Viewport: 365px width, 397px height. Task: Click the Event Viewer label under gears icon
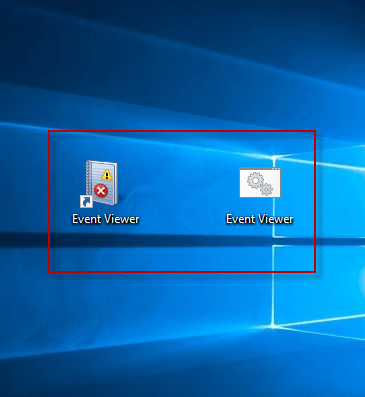point(260,219)
